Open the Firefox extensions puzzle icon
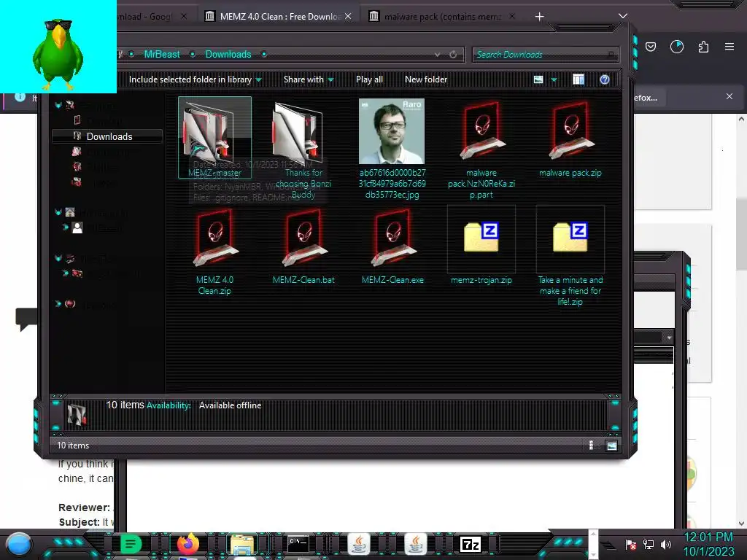This screenshot has width=747, height=560. tap(703, 47)
